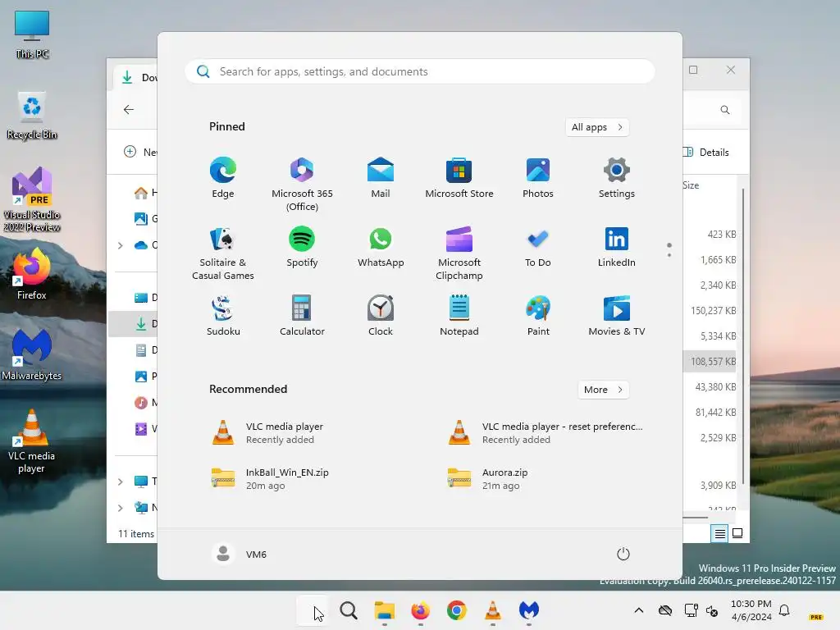840x630 pixels.
Task: Select Visual Studio 2022 Preview shortcut
Action: [32, 199]
